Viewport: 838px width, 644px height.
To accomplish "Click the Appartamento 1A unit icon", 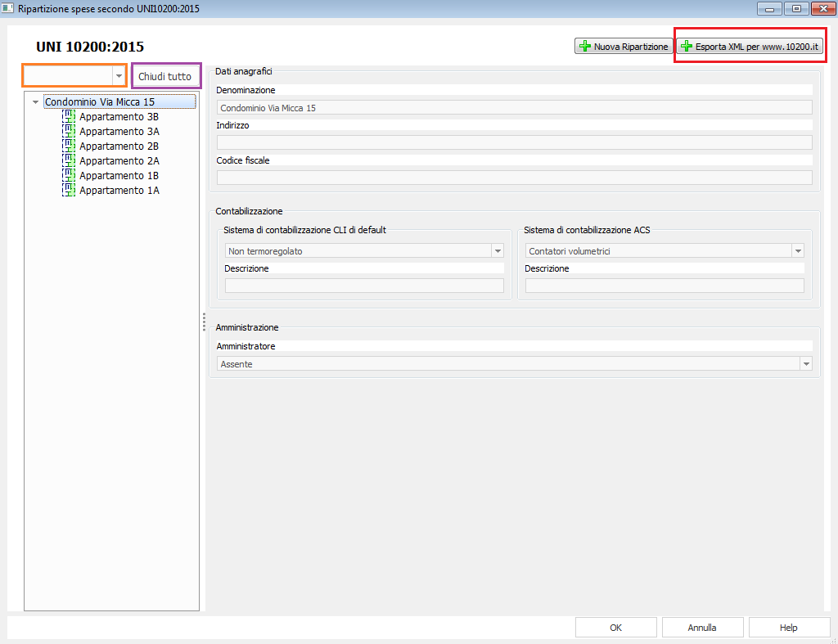I will coord(69,191).
